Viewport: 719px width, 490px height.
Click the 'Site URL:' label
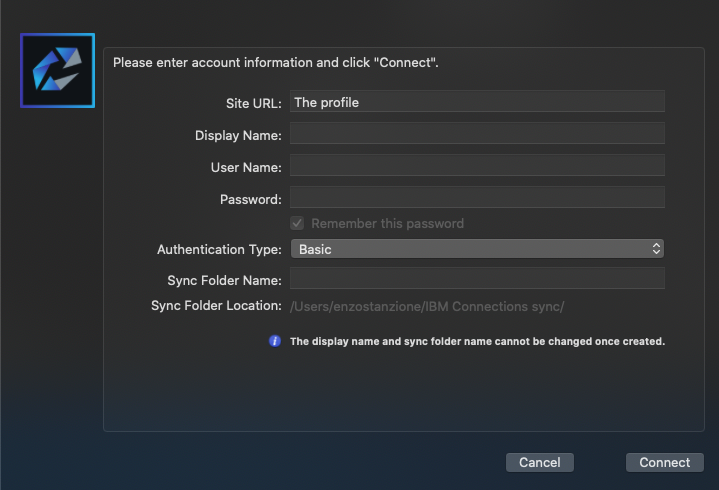click(254, 103)
